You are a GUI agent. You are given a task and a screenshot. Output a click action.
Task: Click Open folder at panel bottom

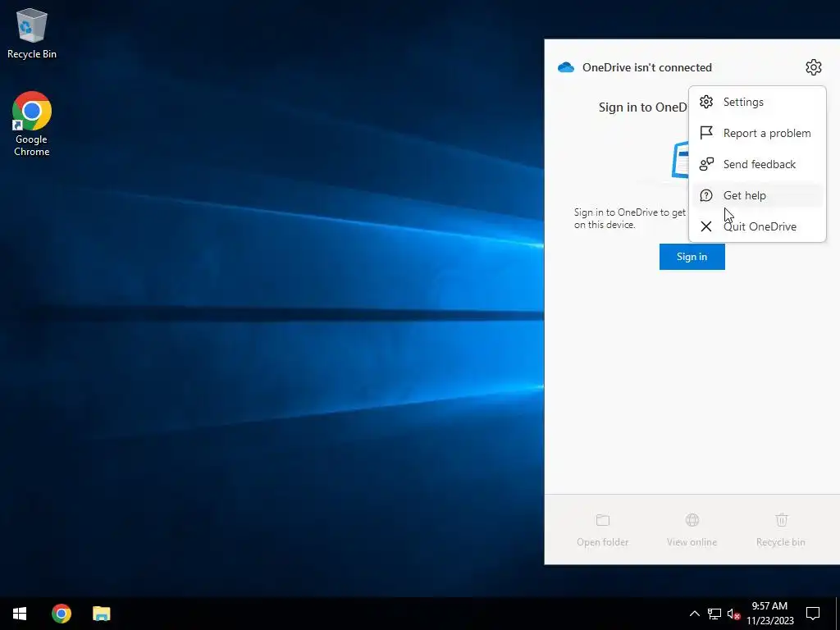tap(603, 531)
